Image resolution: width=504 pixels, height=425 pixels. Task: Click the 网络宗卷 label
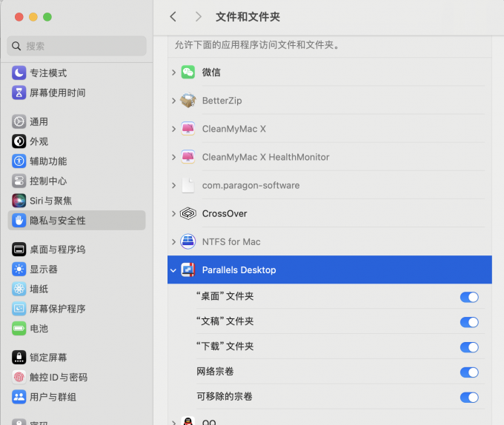pyautogui.click(x=215, y=372)
